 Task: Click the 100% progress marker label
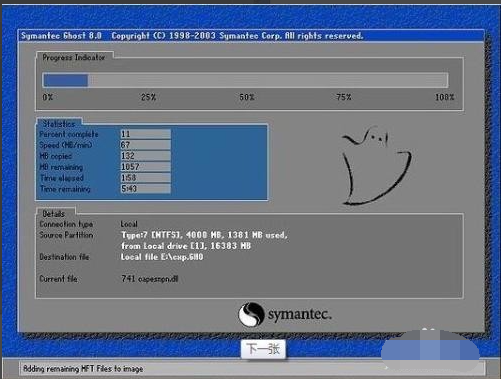coord(444,97)
